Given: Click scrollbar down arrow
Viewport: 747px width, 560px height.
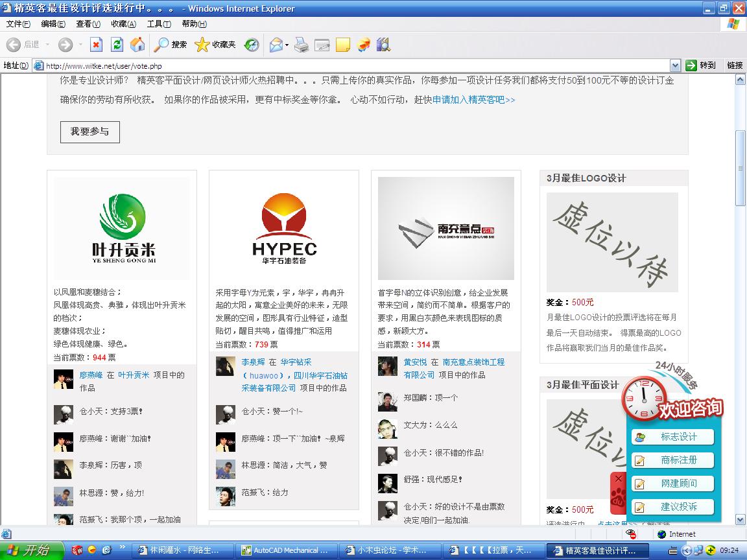Looking at the screenshot, I should [x=740, y=520].
